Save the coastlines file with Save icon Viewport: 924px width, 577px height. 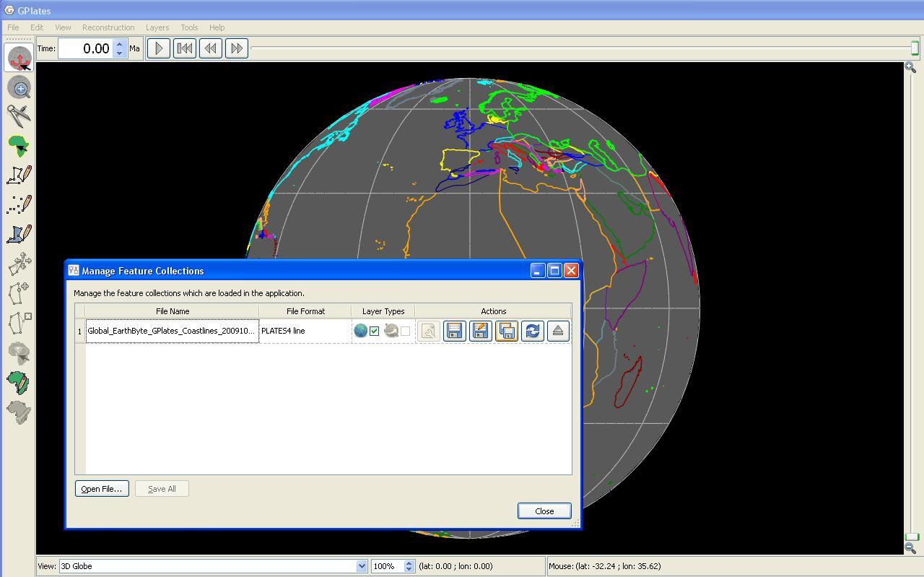454,331
